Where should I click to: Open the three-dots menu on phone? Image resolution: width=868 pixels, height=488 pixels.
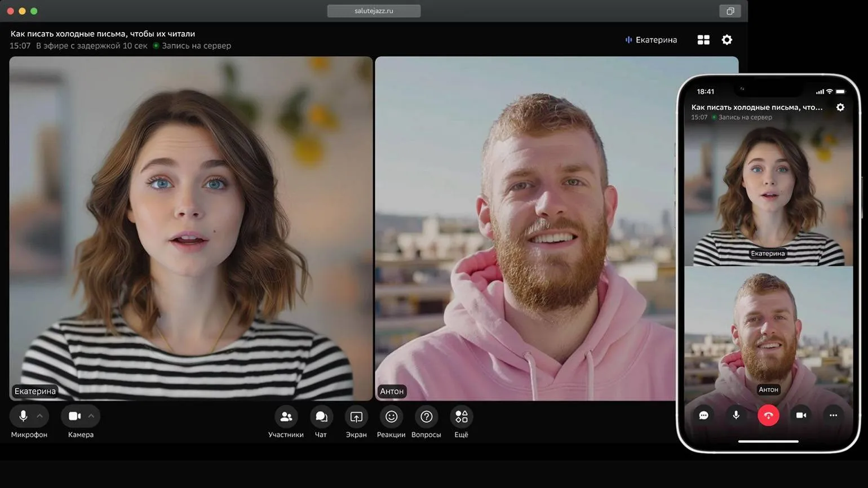[x=833, y=415]
